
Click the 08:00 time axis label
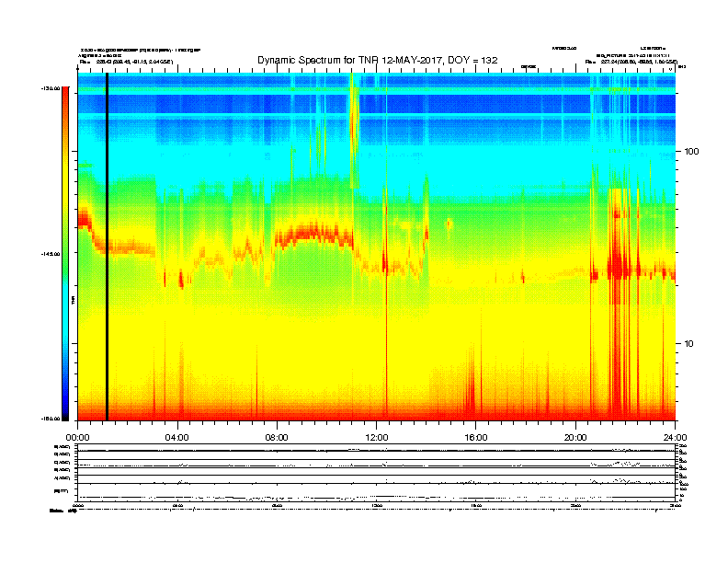click(277, 438)
